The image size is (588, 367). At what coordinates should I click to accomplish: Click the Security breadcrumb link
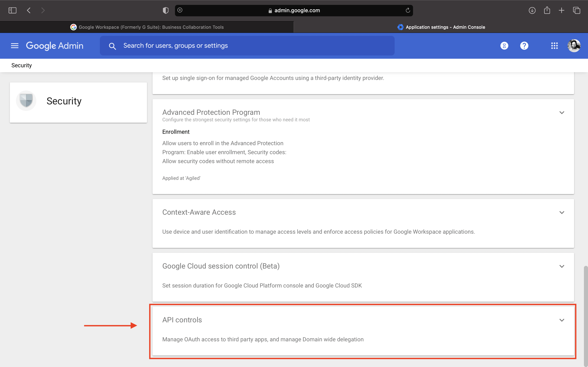(x=22, y=65)
